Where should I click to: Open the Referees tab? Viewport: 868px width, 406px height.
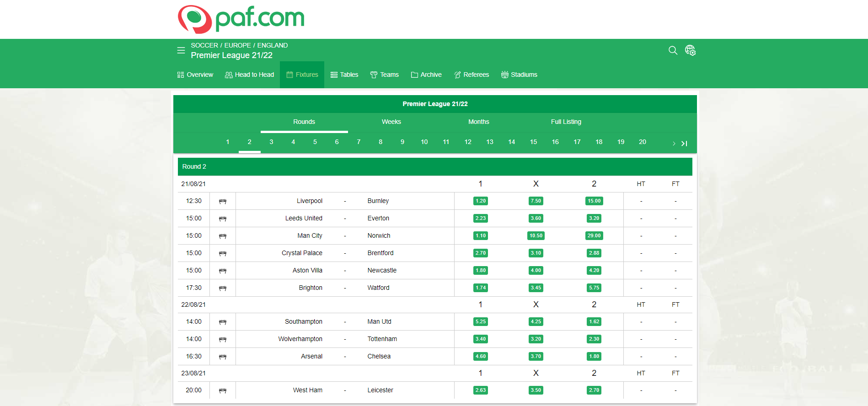(472, 75)
